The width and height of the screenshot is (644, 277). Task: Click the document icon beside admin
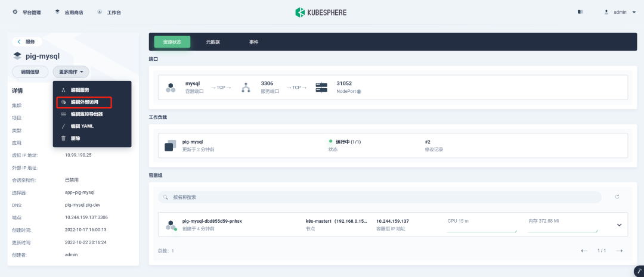(x=580, y=13)
